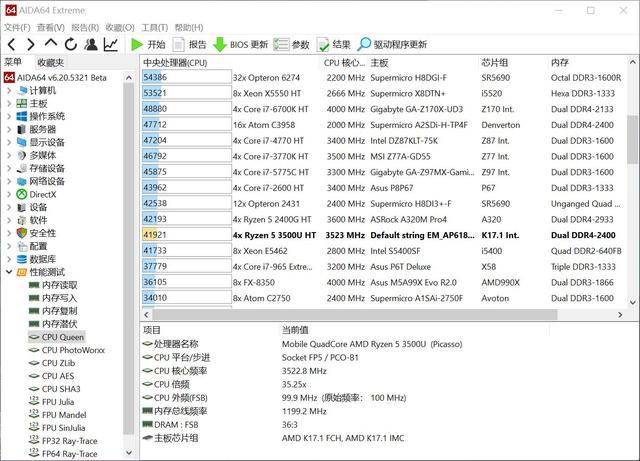Expand the 存储设备 tree node

click(x=9, y=168)
